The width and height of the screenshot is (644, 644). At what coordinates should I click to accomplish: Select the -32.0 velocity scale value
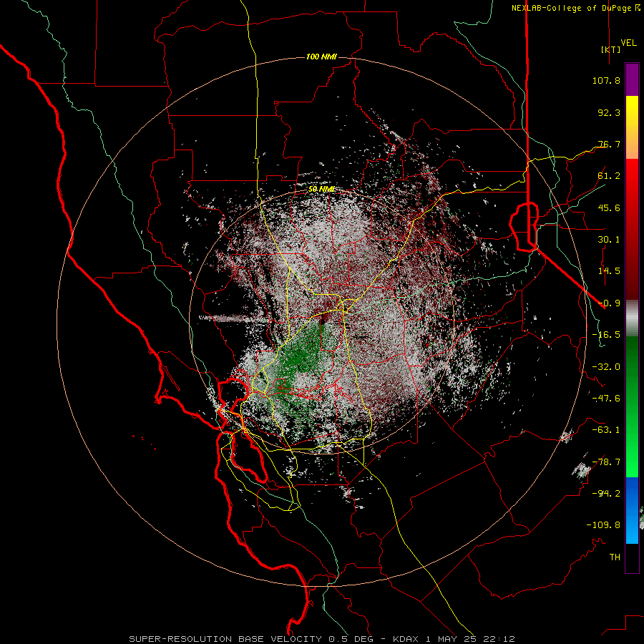606,367
